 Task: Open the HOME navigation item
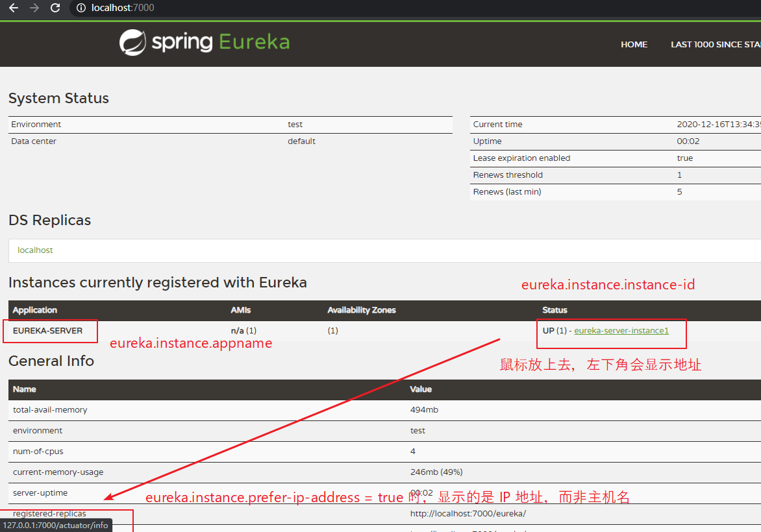click(634, 45)
